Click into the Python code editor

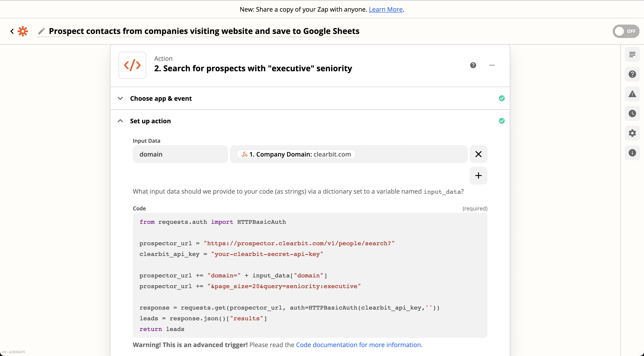[x=310, y=275]
